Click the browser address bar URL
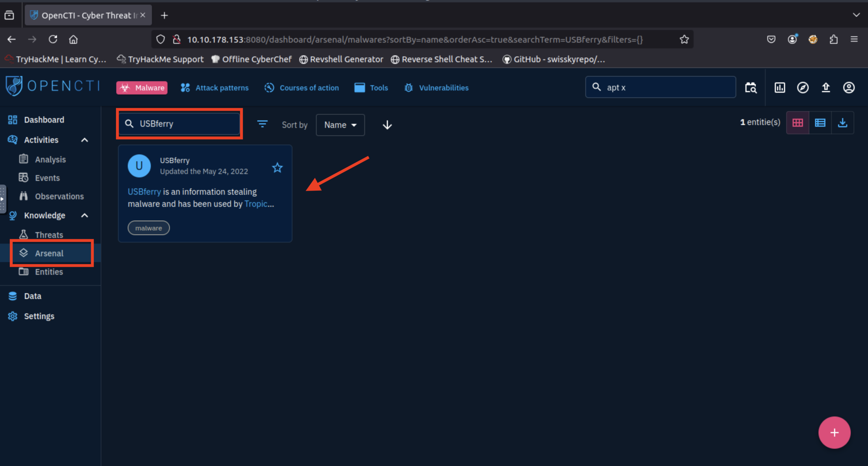Image resolution: width=868 pixels, height=466 pixels. pos(415,39)
